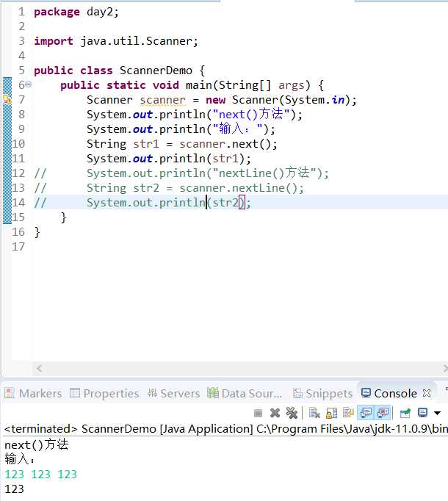The height and width of the screenshot is (501, 448).
Task: Open the Markers tab
Action: tap(33, 393)
